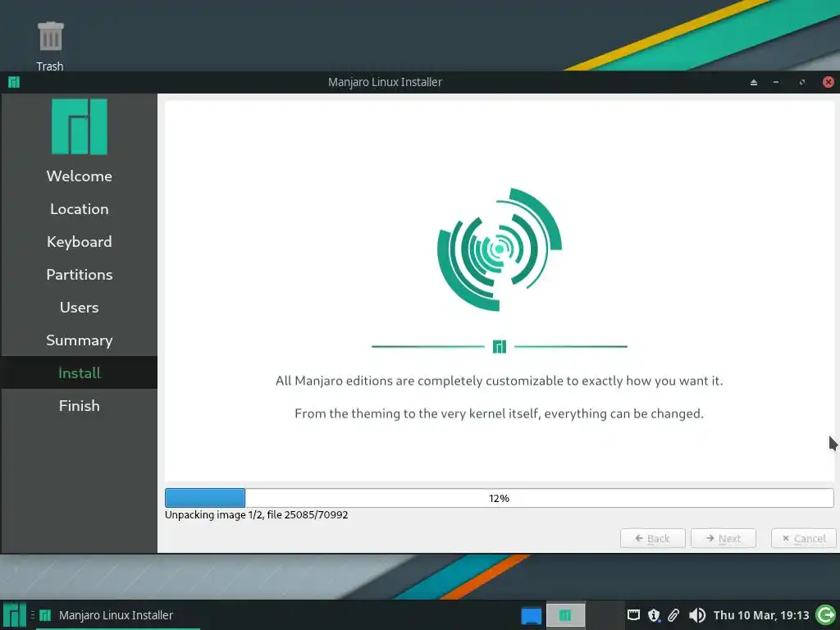Click the 12% installation progress bar

coord(500,498)
